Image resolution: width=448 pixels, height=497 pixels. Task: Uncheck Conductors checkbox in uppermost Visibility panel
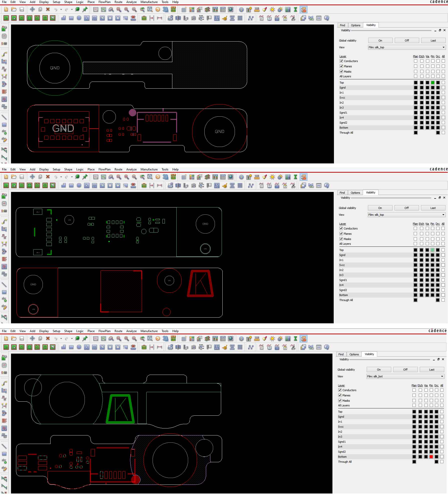pyautogui.click(x=341, y=61)
